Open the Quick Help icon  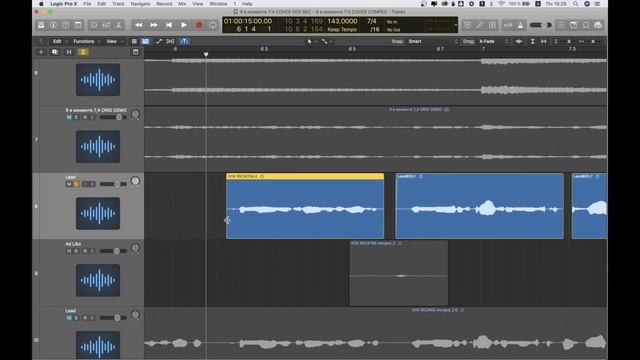[x=66, y=25]
